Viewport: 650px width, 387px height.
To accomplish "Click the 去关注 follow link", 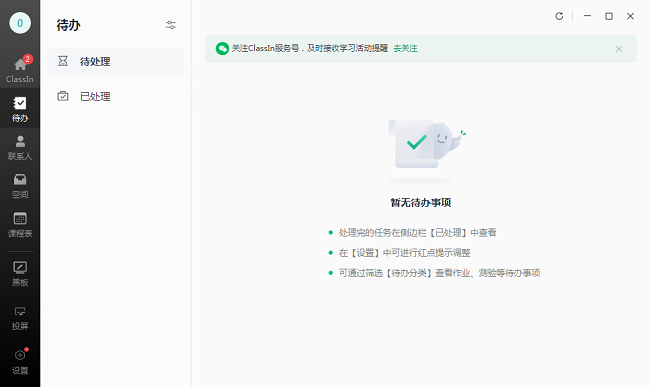I will pos(405,48).
